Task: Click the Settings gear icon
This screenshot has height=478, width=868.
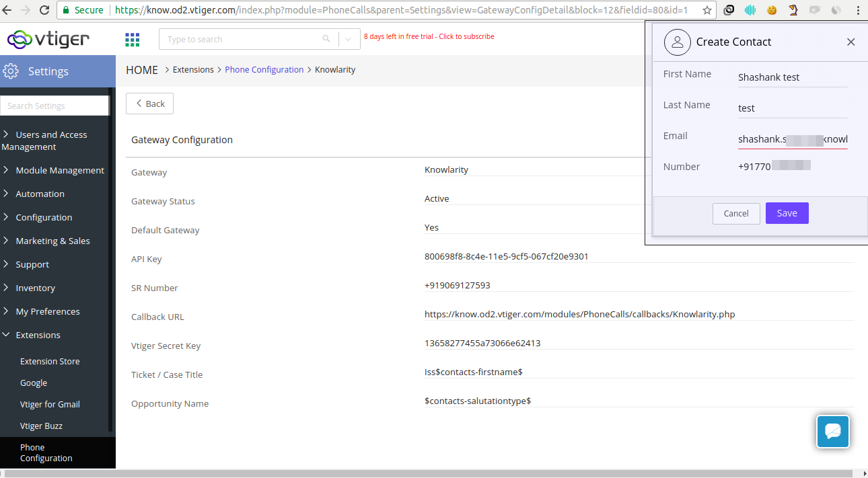Action: (11, 71)
